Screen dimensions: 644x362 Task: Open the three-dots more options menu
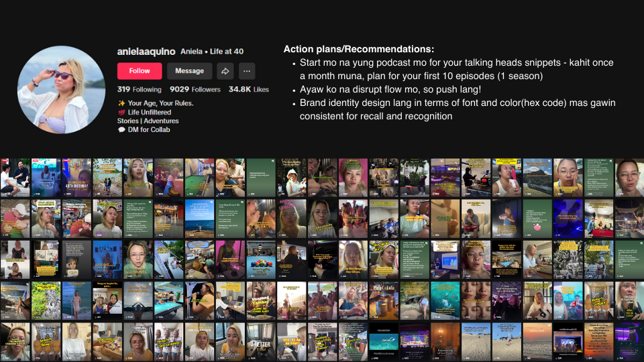coord(246,71)
